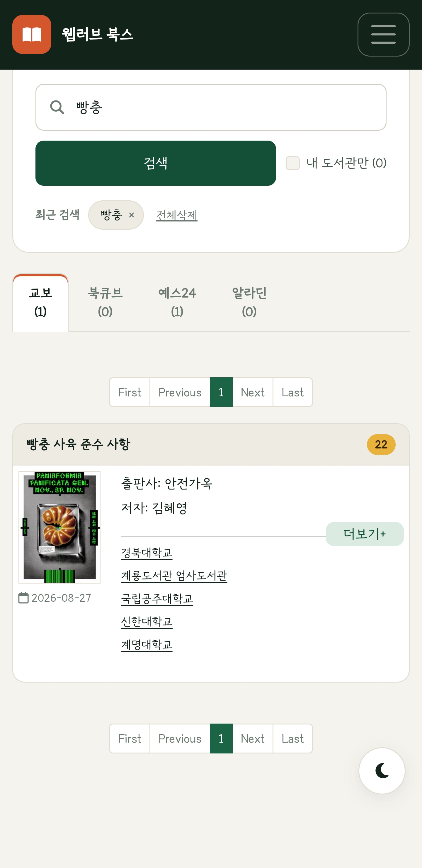The width and height of the screenshot is (422, 868).
Task: Open the 경북대학교 library link
Action: [147, 552]
